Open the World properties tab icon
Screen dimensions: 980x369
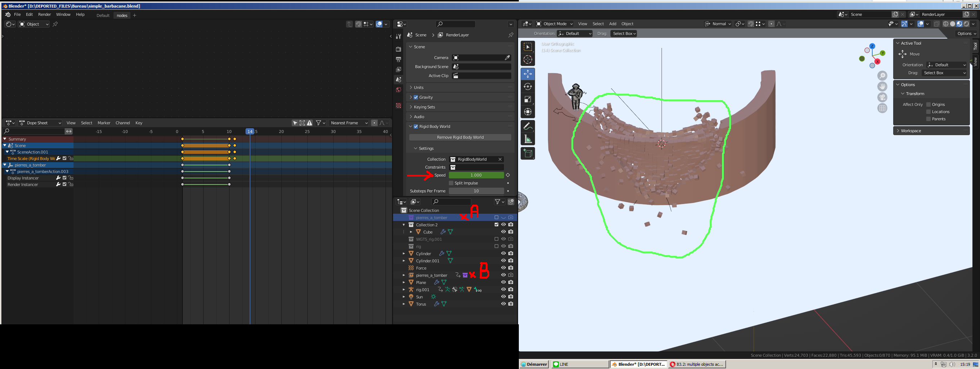(398, 90)
